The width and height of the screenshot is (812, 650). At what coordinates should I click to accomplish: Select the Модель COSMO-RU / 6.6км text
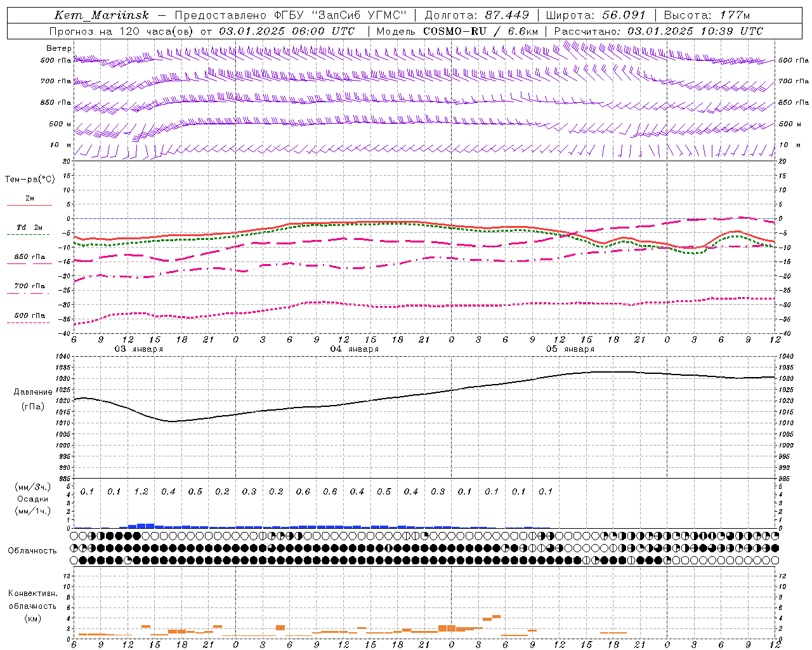(x=457, y=31)
